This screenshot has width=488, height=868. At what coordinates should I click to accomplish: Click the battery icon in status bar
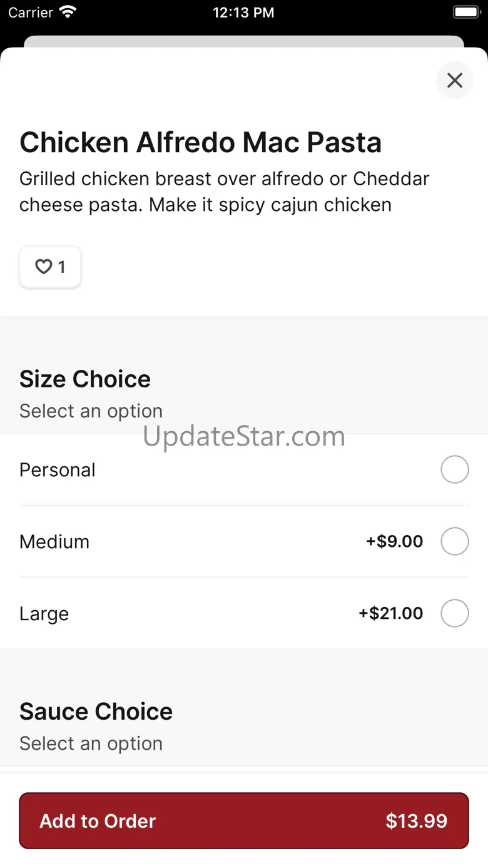coord(465,13)
